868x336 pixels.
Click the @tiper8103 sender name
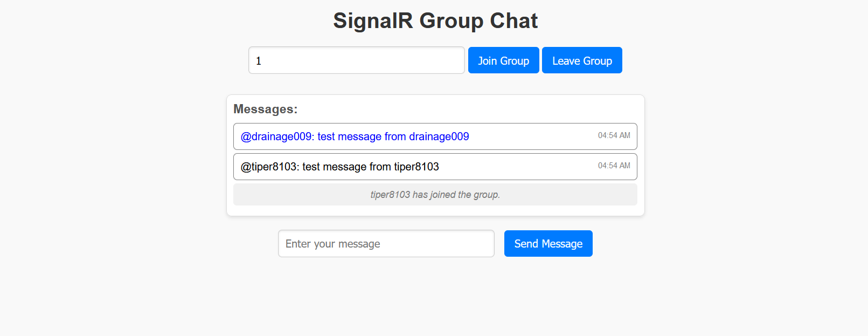coord(269,167)
